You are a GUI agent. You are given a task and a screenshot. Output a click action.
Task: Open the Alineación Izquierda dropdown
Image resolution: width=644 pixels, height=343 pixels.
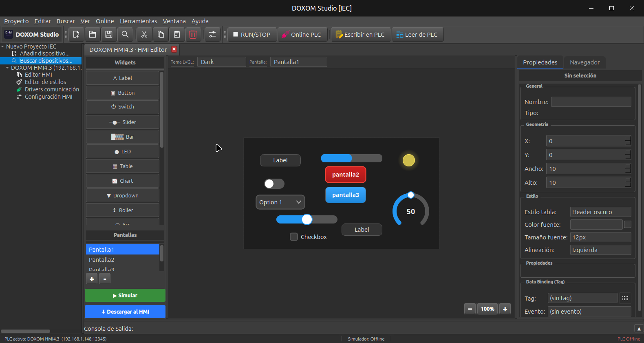[x=600, y=250]
